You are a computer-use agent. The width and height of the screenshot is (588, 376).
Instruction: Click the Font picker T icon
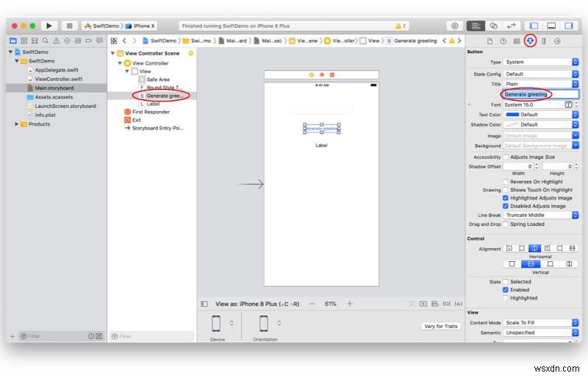[568, 104]
